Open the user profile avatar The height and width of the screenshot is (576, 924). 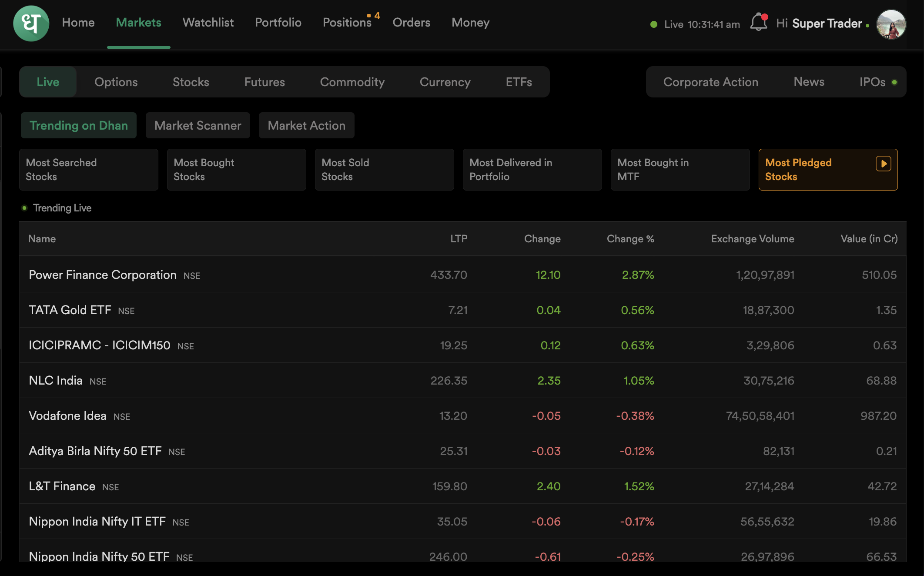tap(891, 24)
